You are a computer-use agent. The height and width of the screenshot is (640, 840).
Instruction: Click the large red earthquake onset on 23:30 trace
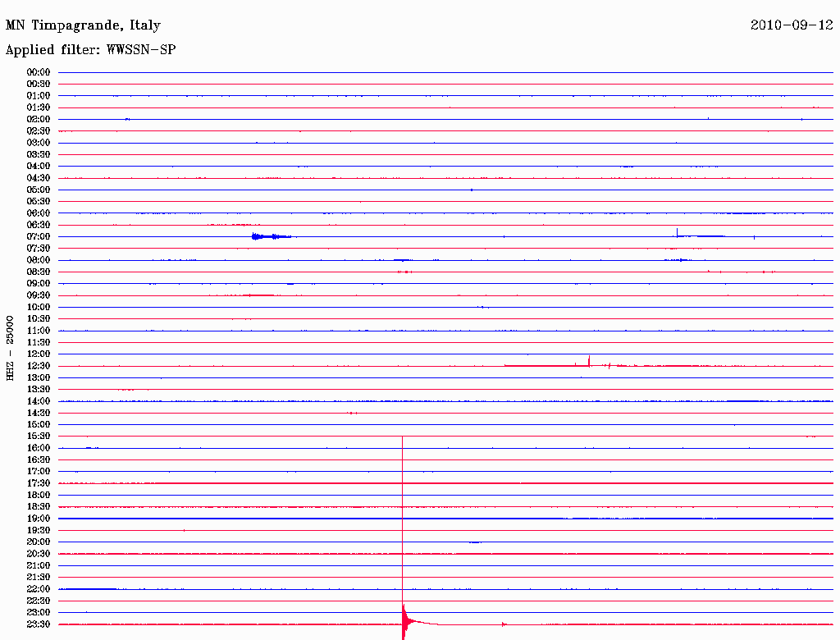tap(404, 620)
